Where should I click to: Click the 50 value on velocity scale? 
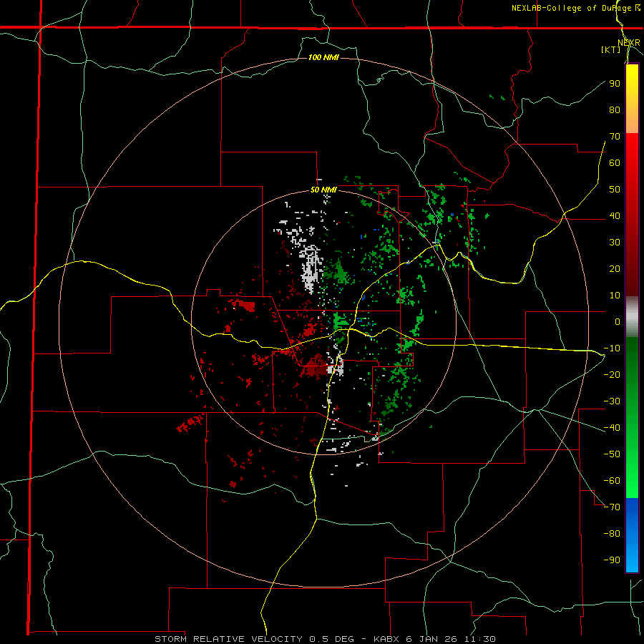615,190
